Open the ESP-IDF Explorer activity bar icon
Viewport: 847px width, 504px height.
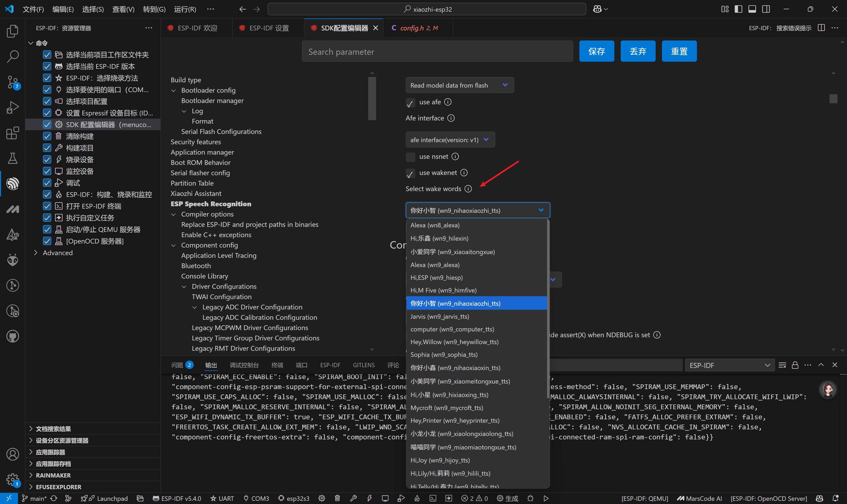coord(12,184)
